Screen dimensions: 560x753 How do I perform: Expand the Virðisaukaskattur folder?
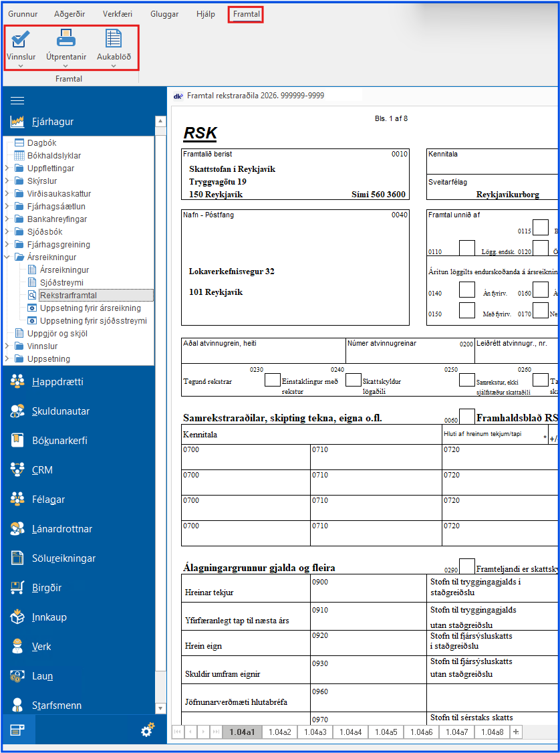point(7,194)
